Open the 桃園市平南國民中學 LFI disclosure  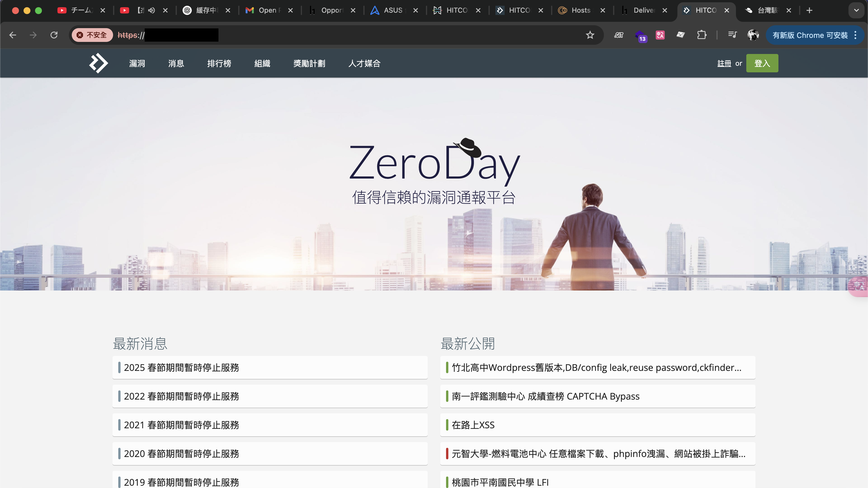(x=598, y=480)
